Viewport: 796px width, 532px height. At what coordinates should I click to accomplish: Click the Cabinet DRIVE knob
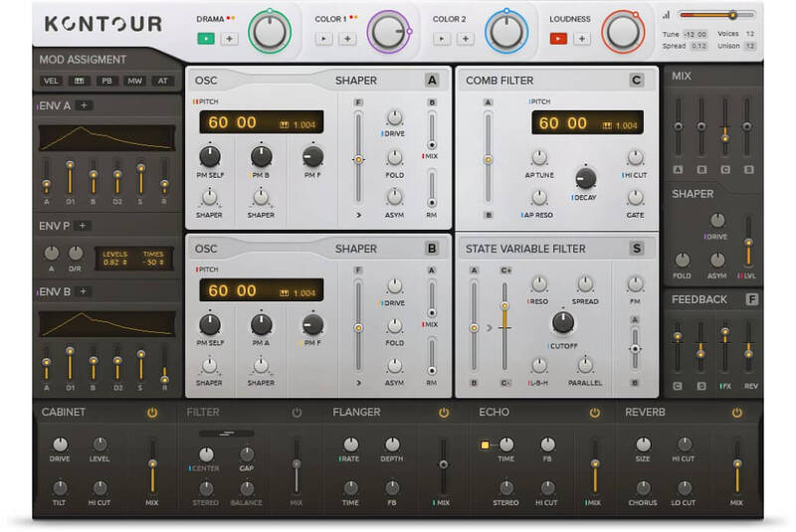[60, 444]
